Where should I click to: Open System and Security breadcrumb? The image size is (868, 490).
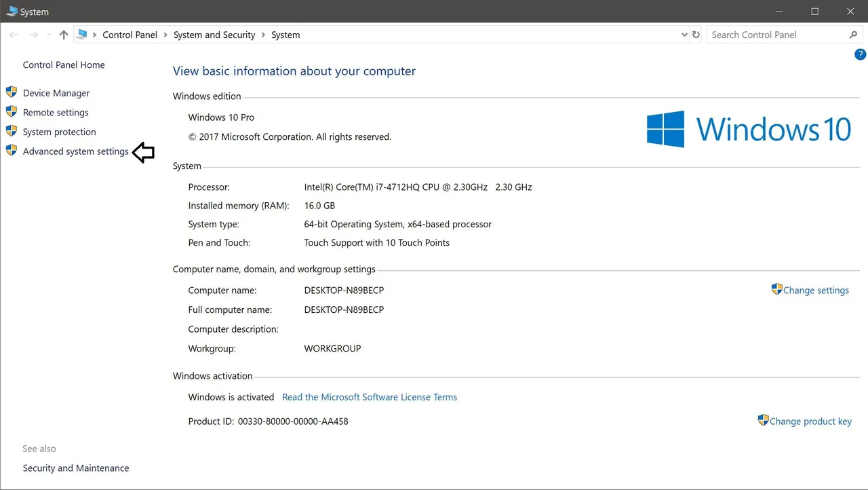(214, 35)
